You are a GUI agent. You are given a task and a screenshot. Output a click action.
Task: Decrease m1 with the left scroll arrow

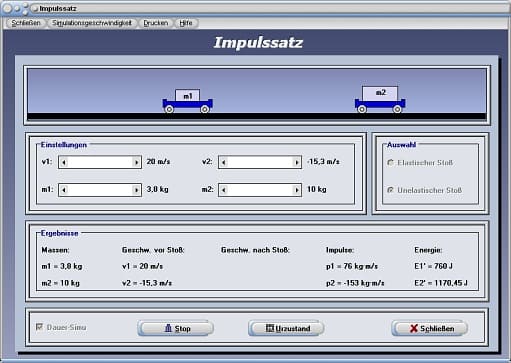pyautogui.click(x=64, y=190)
